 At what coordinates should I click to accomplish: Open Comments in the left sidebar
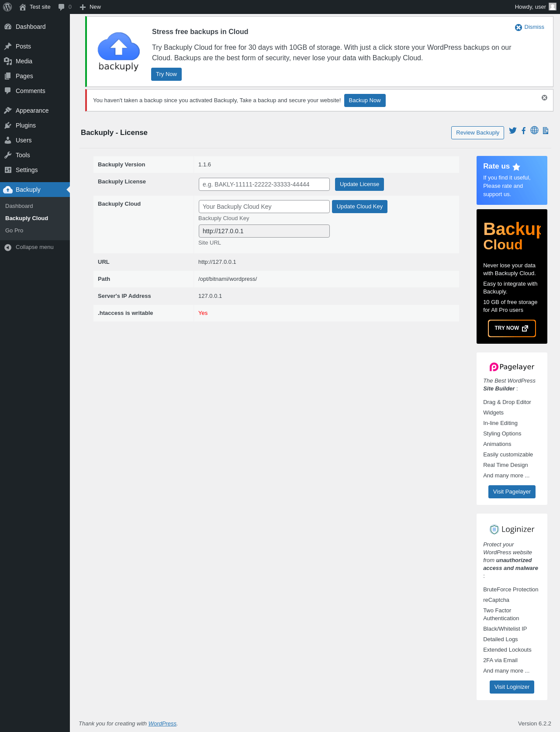coord(35,91)
